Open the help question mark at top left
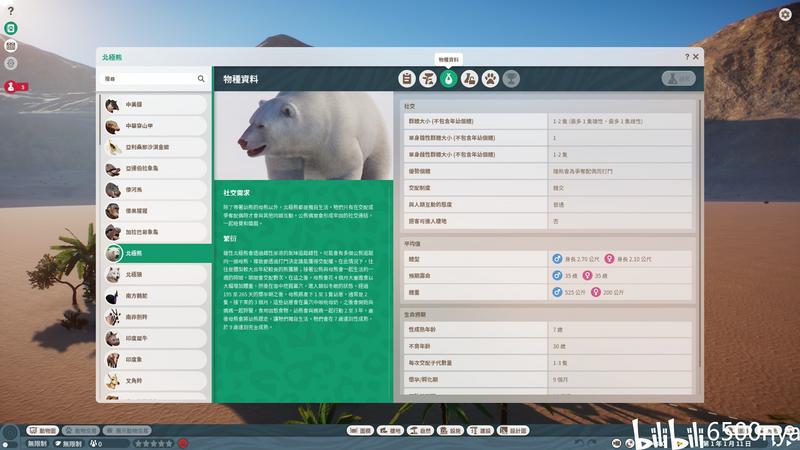Viewport: 800px width, 450px height. [x=10, y=11]
